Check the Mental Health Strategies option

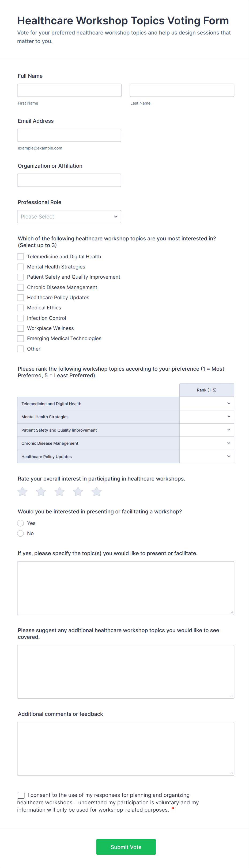click(20, 267)
